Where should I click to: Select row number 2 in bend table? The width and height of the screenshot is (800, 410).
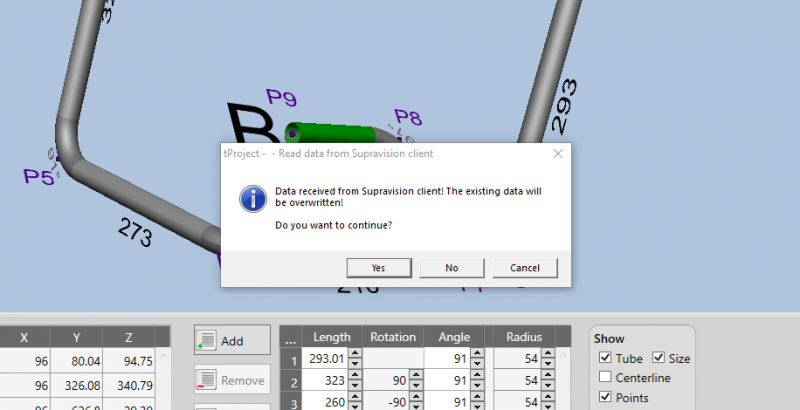[293, 382]
